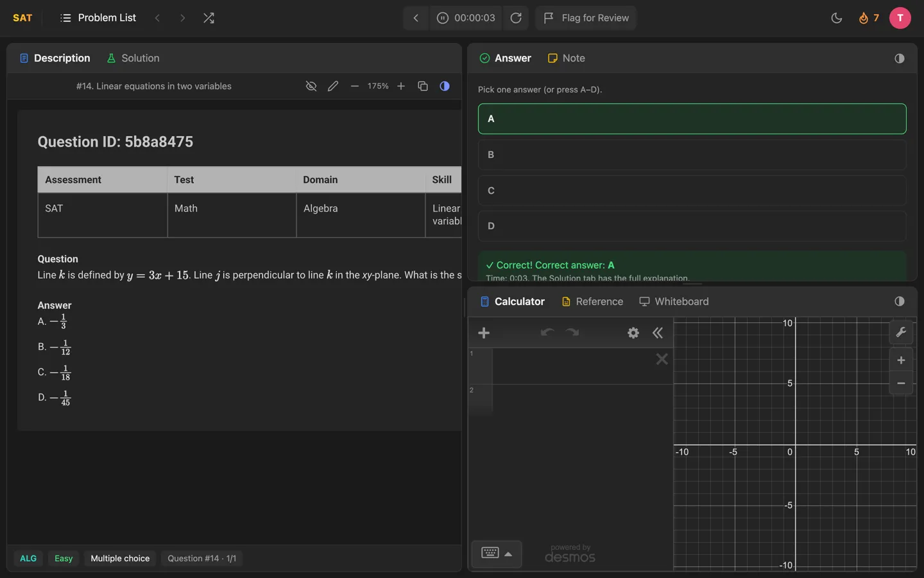Toggle dark mode with the moon icon

836,18
